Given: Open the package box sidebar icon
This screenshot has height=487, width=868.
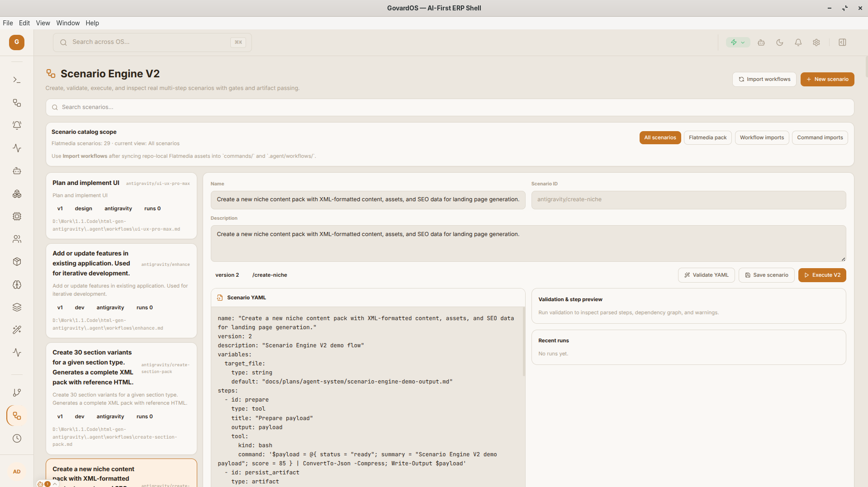Looking at the screenshot, I should pyautogui.click(x=17, y=262).
